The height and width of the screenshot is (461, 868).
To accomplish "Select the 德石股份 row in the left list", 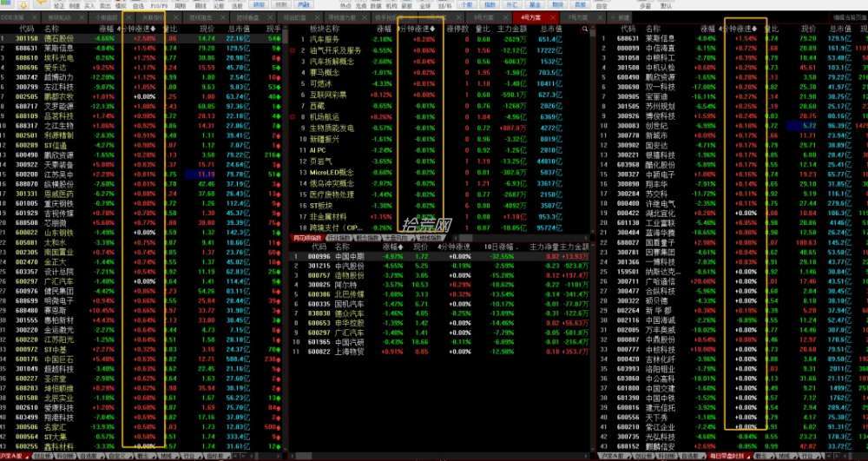I will coord(141,39).
